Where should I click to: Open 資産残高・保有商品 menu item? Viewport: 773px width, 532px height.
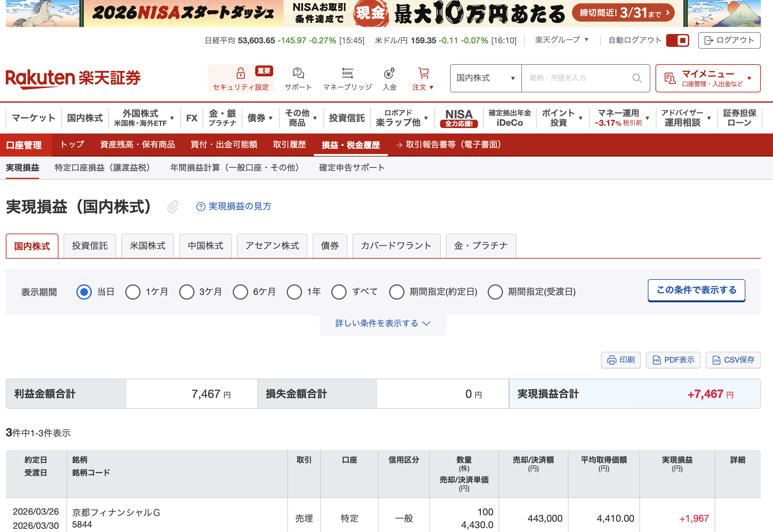point(137,145)
